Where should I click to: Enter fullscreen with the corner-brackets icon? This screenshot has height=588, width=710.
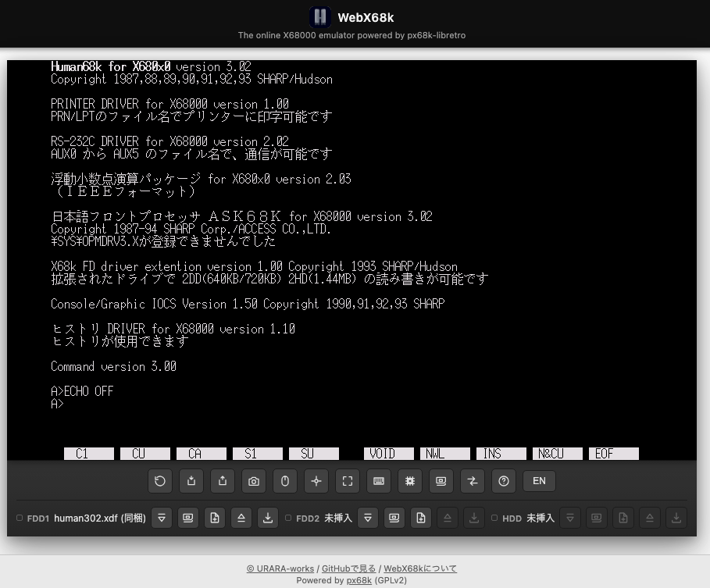(x=348, y=481)
